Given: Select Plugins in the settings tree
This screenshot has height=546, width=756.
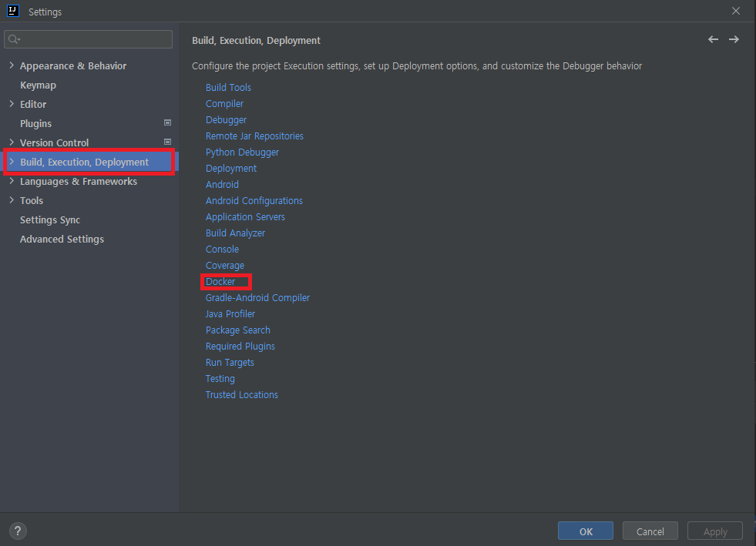Looking at the screenshot, I should (35, 124).
